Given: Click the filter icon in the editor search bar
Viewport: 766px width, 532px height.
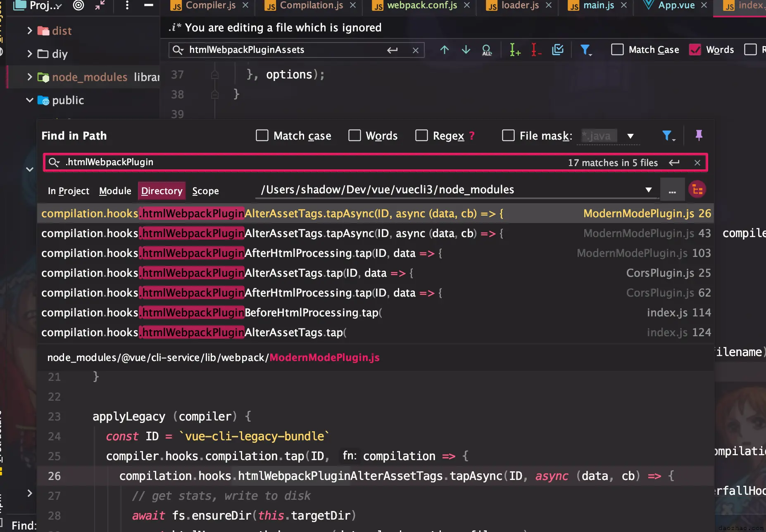Looking at the screenshot, I should point(585,50).
